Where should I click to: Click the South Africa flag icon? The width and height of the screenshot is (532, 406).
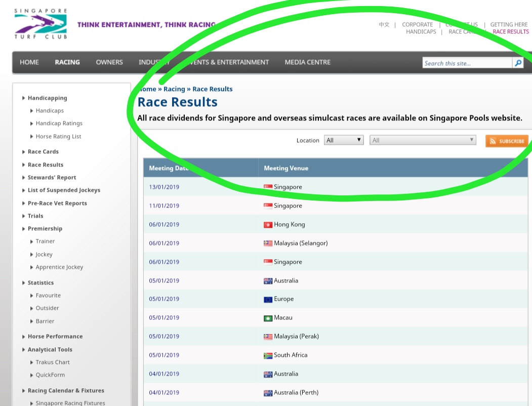point(268,355)
